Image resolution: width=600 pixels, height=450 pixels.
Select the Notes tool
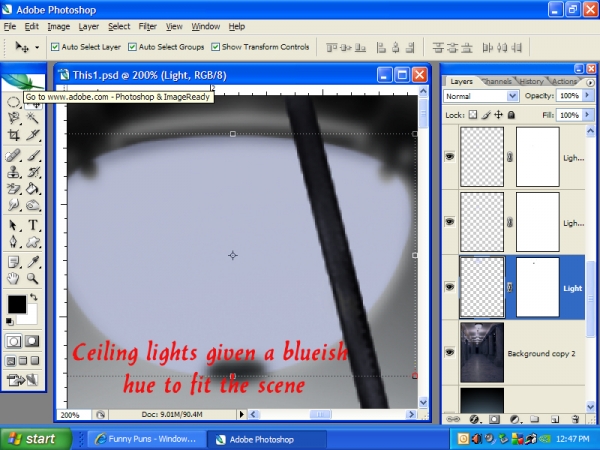click(13, 262)
